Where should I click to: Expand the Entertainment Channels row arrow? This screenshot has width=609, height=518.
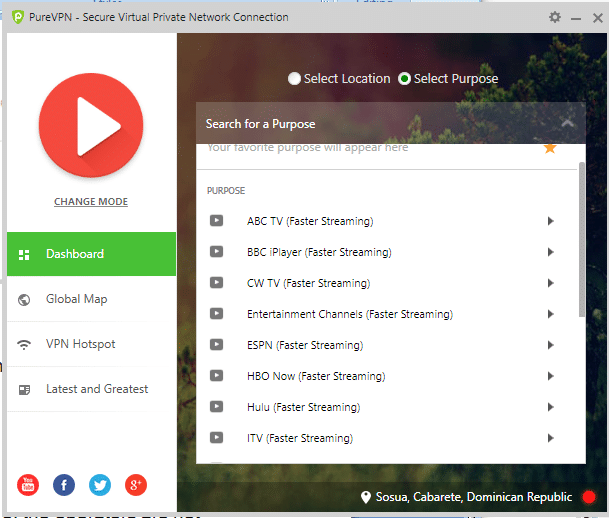550,314
